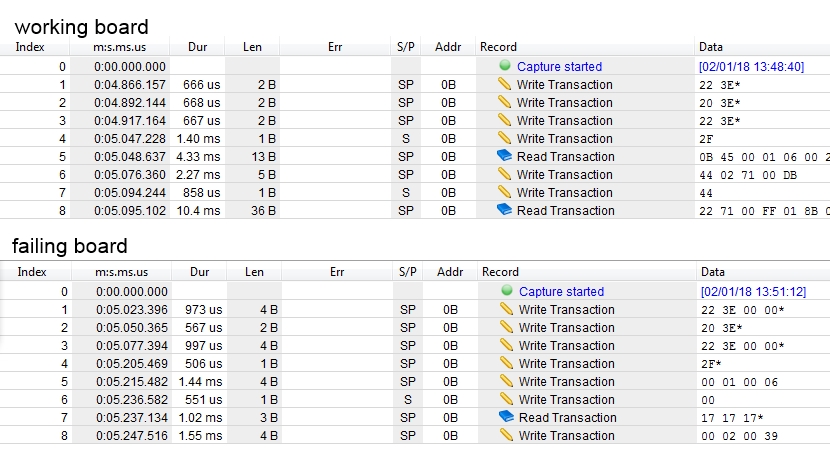This screenshot has width=830, height=452.
Task: Click failing board m:s.ms.us column header
Action: click(122, 272)
